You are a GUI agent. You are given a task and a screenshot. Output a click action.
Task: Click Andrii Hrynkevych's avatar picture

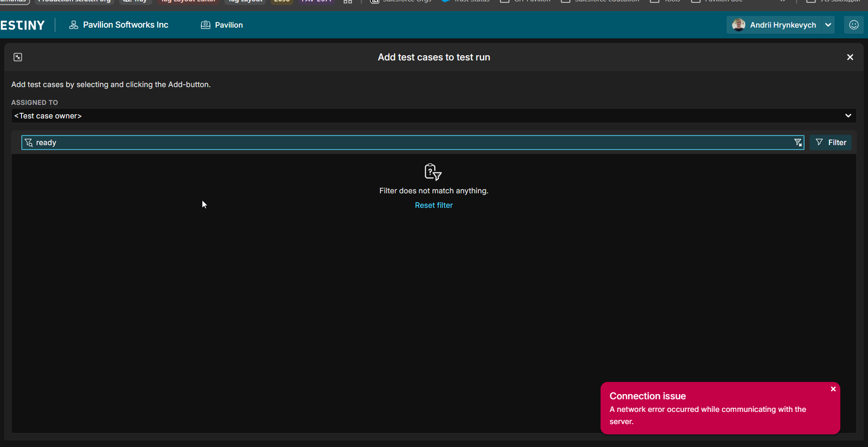pos(739,25)
